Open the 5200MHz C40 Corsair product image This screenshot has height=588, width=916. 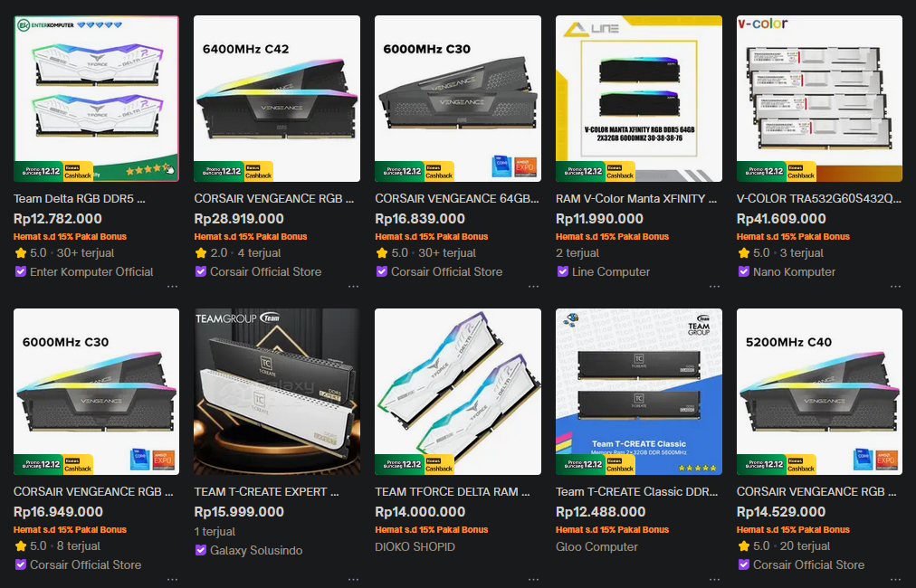(x=820, y=392)
